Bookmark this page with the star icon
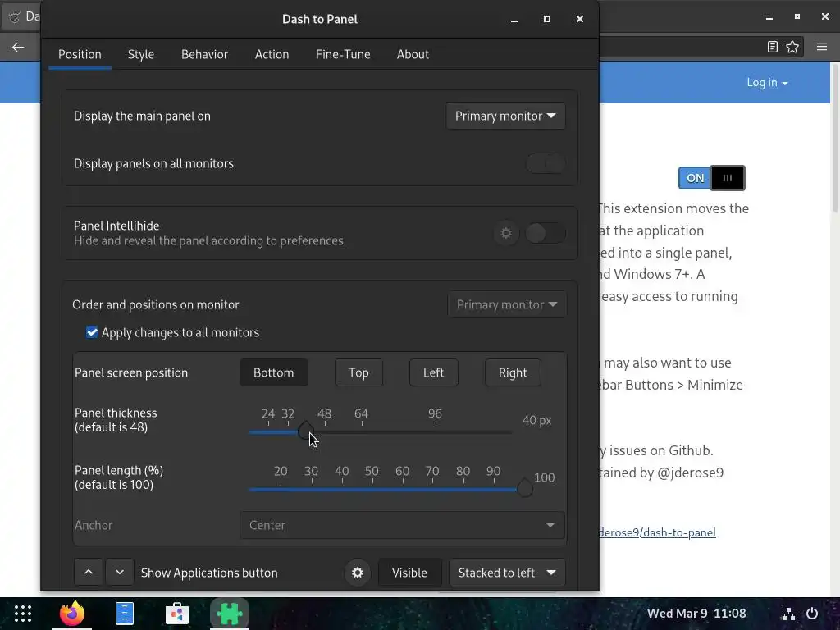The width and height of the screenshot is (840, 630). [792, 47]
